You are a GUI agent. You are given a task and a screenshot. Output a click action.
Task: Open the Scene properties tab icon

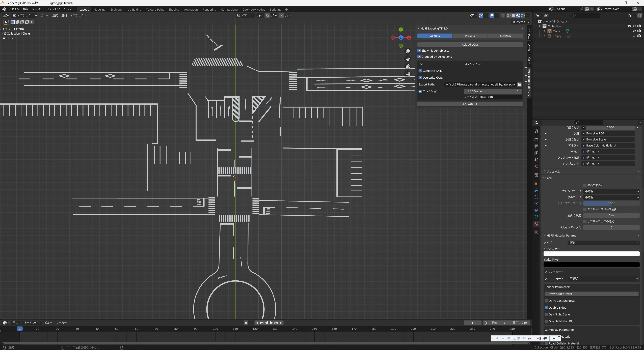click(536, 160)
